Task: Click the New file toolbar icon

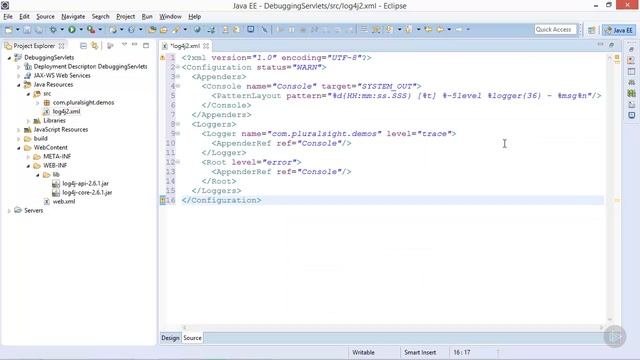Action: [9, 29]
